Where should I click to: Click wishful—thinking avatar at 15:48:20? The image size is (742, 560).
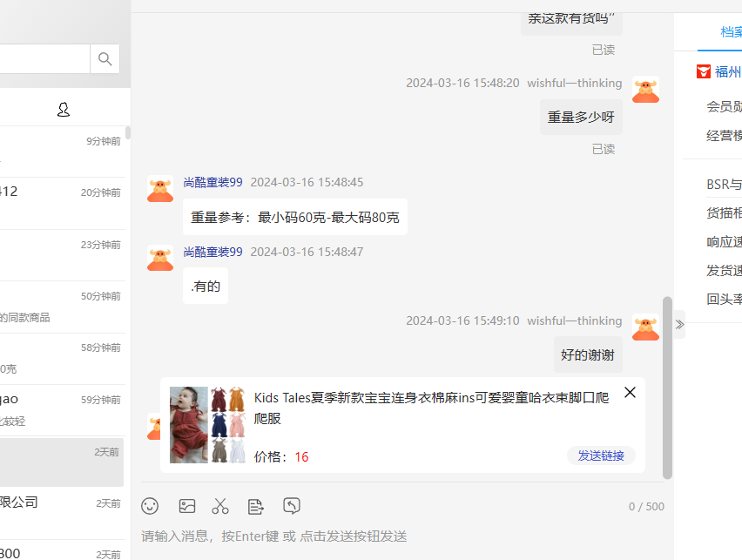(645, 90)
